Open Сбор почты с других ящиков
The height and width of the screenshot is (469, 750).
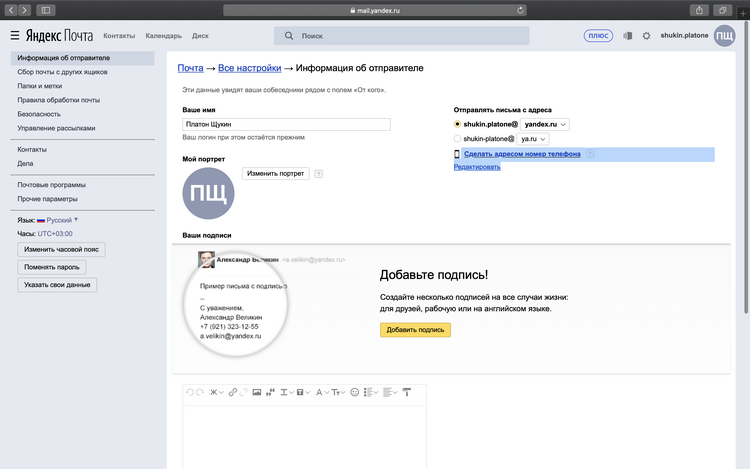point(62,72)
